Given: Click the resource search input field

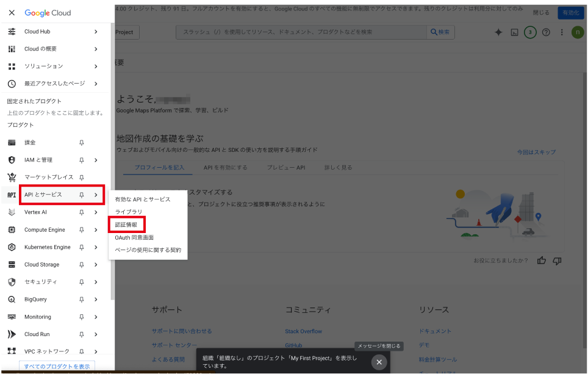Looking at the screenshot, I should [301, 32].
